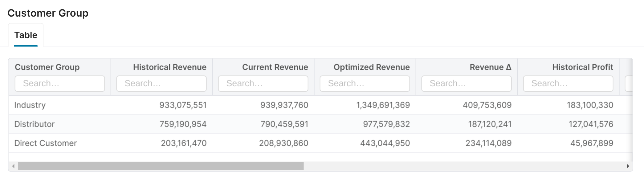Sort by the Customer Group column header

pyautogui.click(x=47, y=67)
